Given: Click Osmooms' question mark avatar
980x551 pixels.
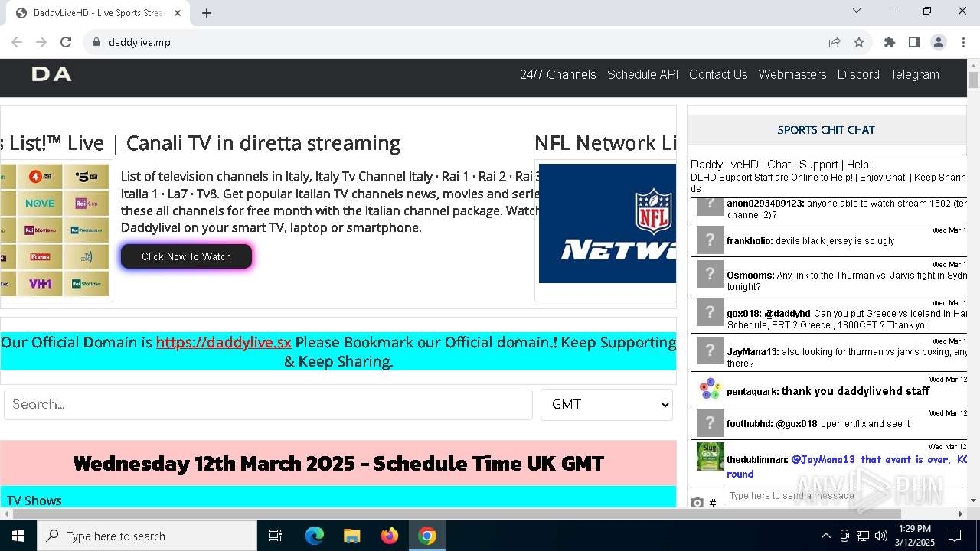Looking at the screenshot, I should [x=710, y=274].
